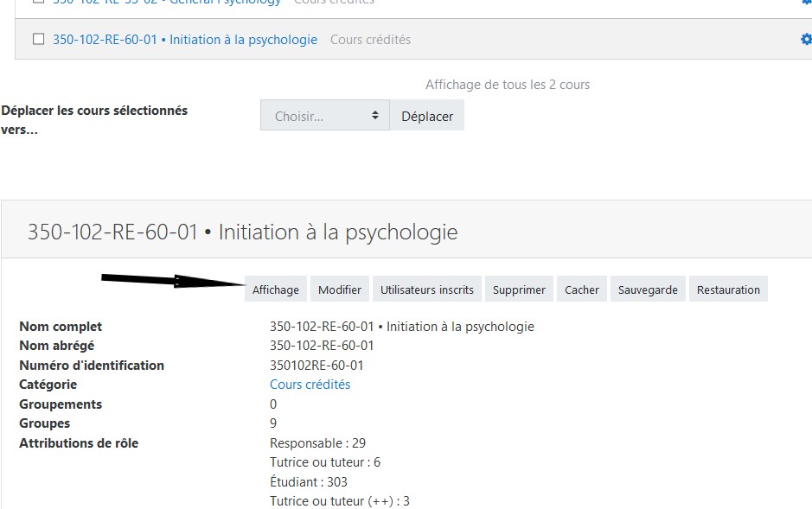The width and height of the screenshot is (812, 509).
Task: Start a course Sauvegarde
Action: click(x=648, y=289)
